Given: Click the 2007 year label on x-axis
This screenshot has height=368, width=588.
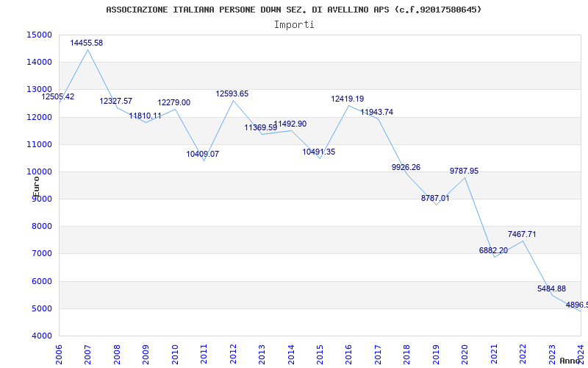Looking at the screenshot, I should click(87, 355).
